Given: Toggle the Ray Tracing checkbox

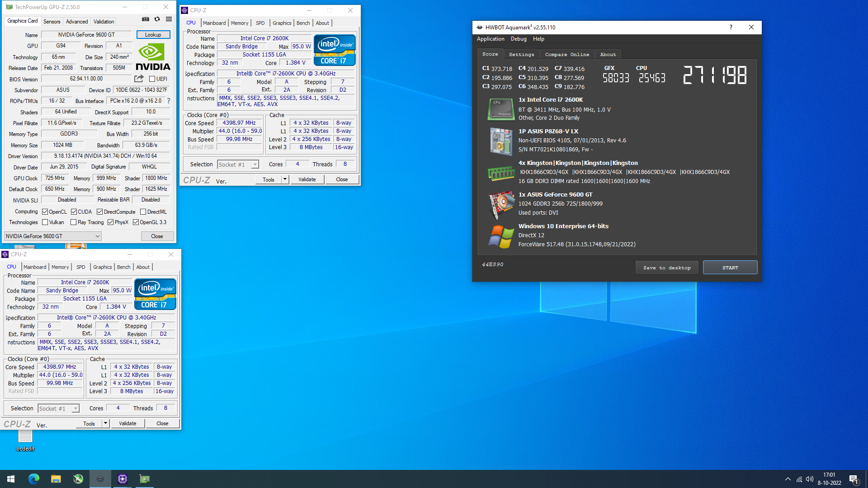Looking at the screenshot, I should coord(73,222).
